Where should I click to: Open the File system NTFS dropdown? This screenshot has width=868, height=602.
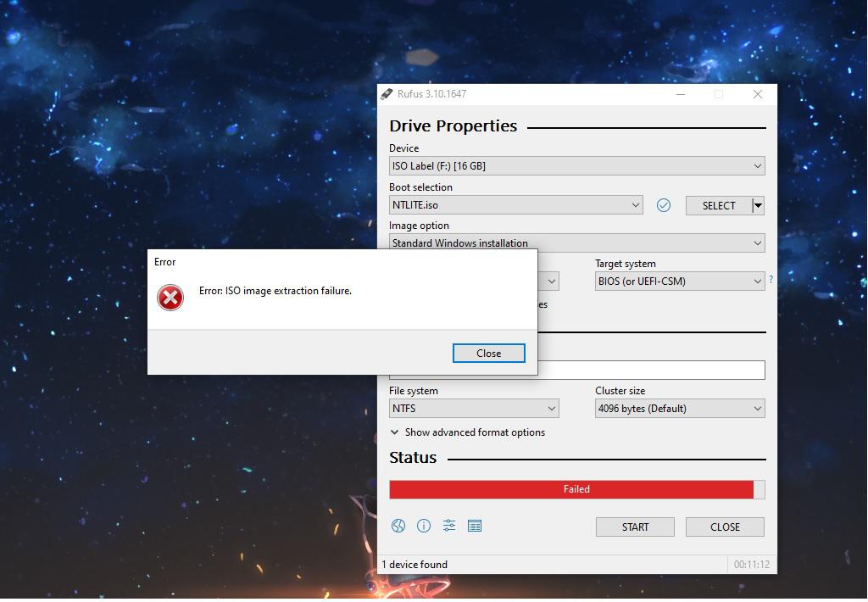pos(473,409)
